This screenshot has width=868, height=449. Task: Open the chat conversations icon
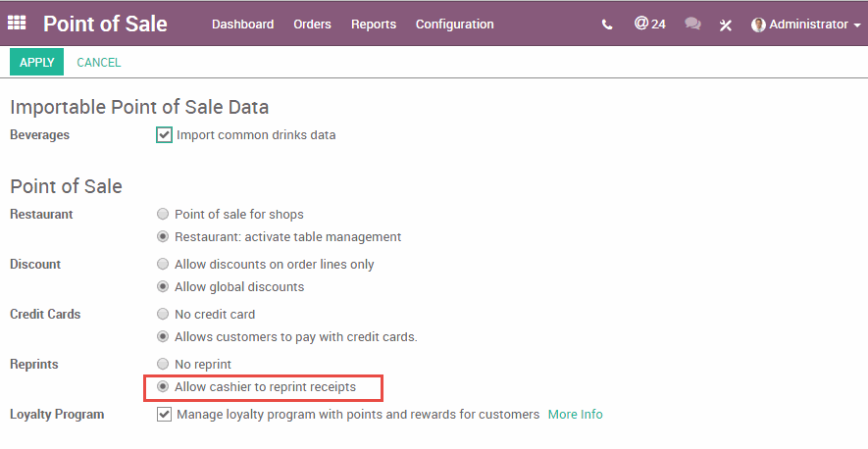click(693, 25)
